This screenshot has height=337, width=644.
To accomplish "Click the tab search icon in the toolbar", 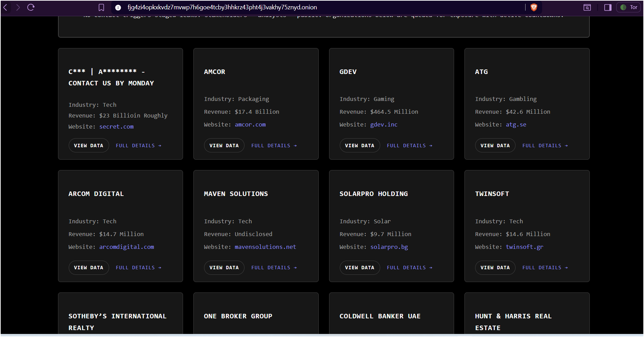I will point(587,7).
